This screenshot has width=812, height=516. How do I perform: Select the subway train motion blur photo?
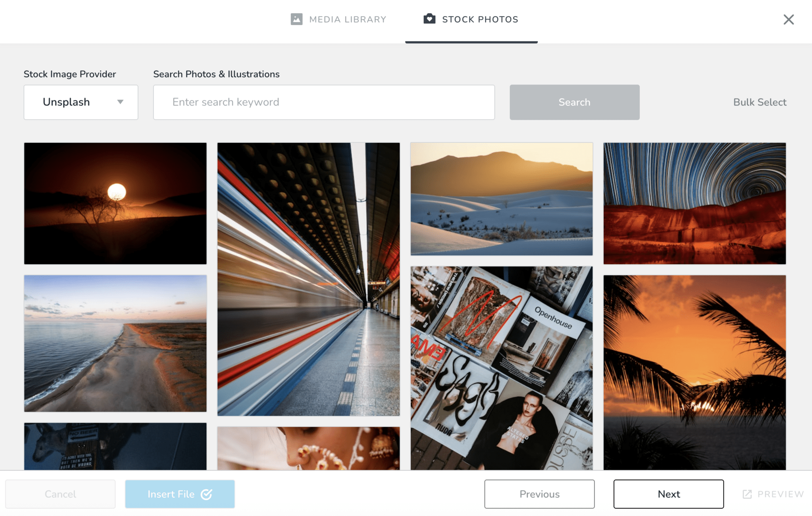(x=309, y=279)
